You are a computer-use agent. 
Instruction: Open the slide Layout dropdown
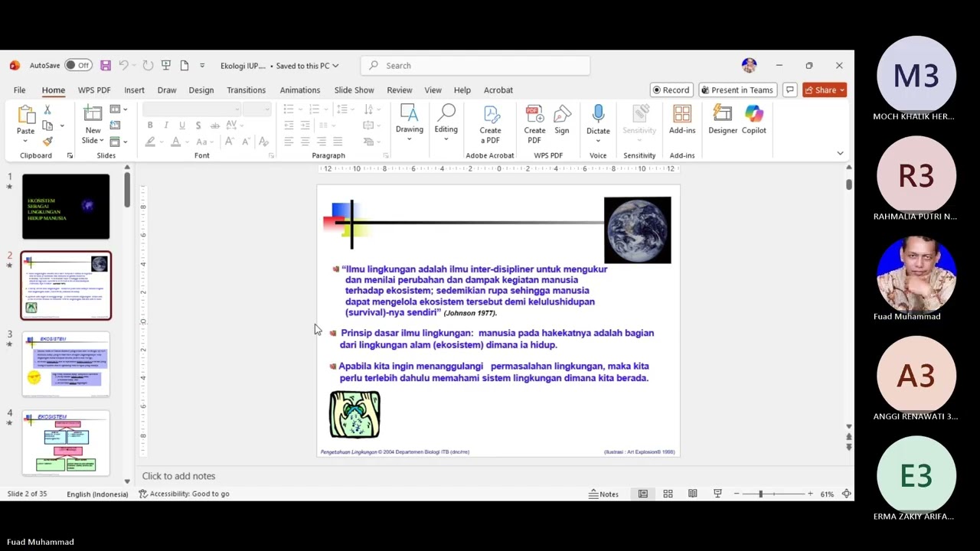119,109
